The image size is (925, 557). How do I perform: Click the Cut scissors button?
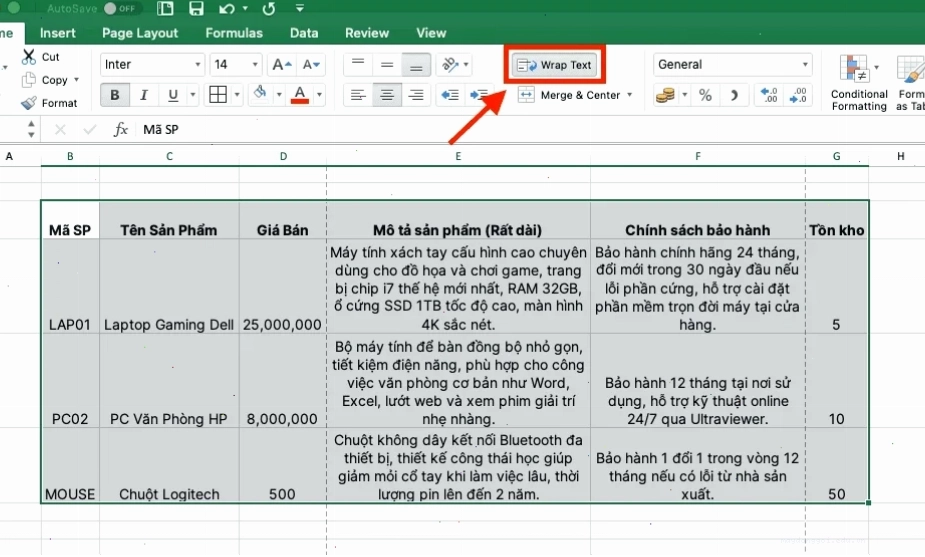41,57
